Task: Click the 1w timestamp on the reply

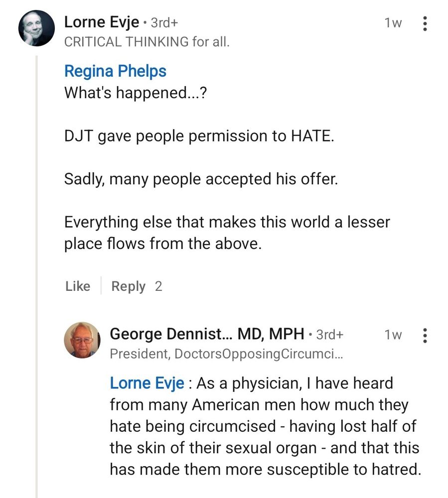Action: pos(393,335)
